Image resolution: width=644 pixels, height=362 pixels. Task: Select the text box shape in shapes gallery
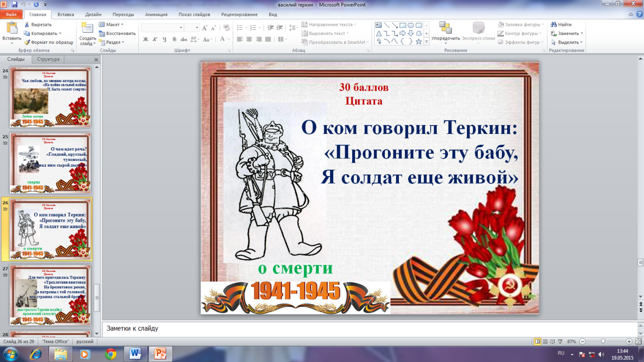tap(379, 25)
